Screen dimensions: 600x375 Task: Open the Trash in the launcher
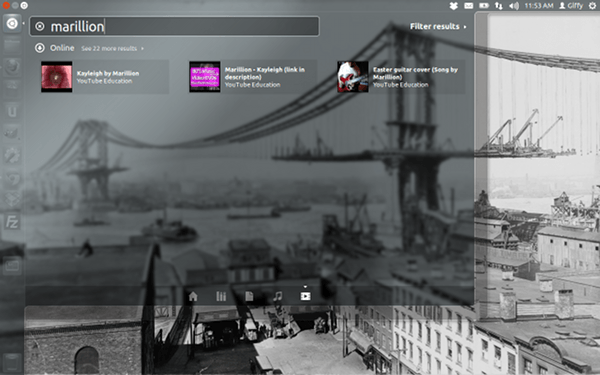coord(12,363)
